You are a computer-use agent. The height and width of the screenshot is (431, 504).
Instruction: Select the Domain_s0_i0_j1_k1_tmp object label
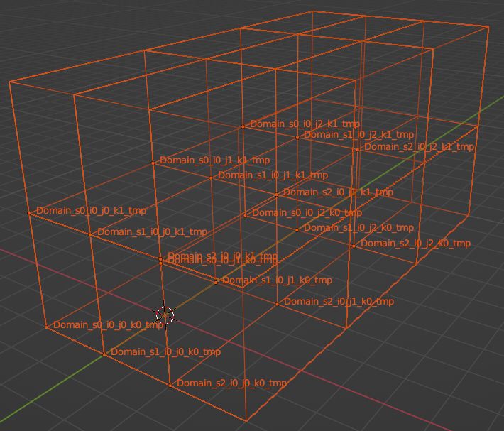(x=214, y=160)
